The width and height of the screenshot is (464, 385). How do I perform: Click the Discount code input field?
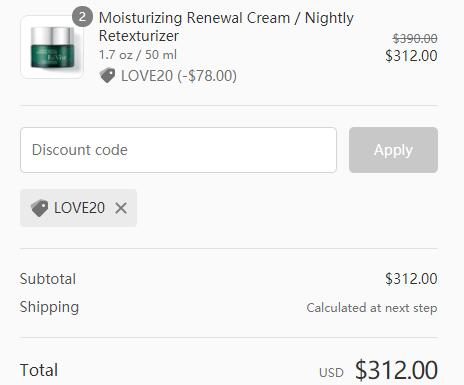pyautogui.click(x=178, y=150)
